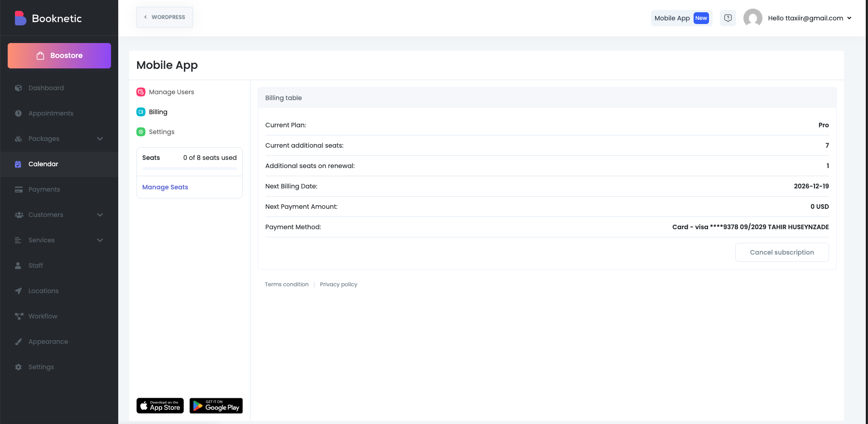Select Calendar in the sidebar
868x424 pixels.
[x=43, y=164]
